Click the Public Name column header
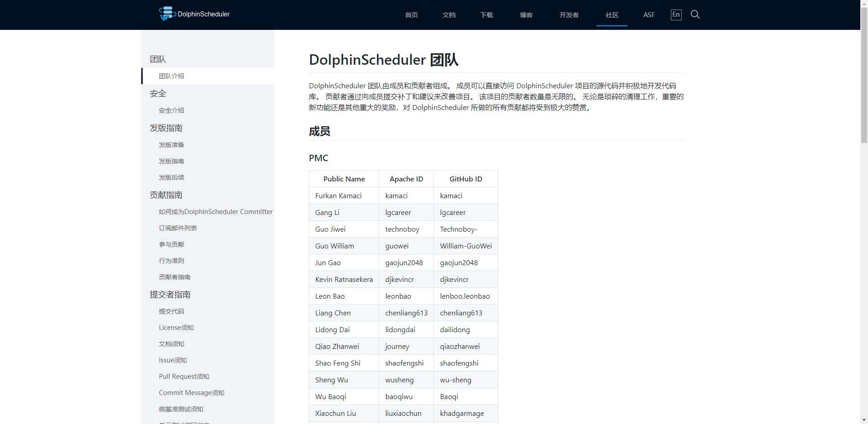 click(x=344, y=179)
